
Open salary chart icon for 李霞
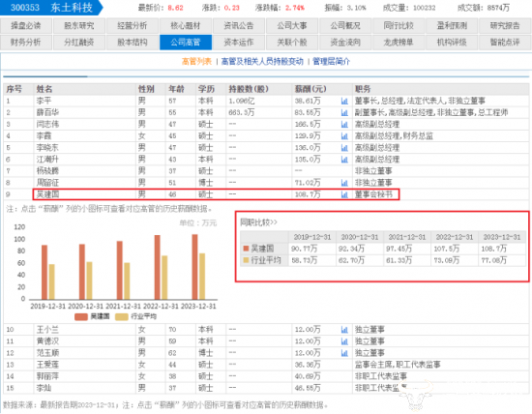tap(344, 136)
